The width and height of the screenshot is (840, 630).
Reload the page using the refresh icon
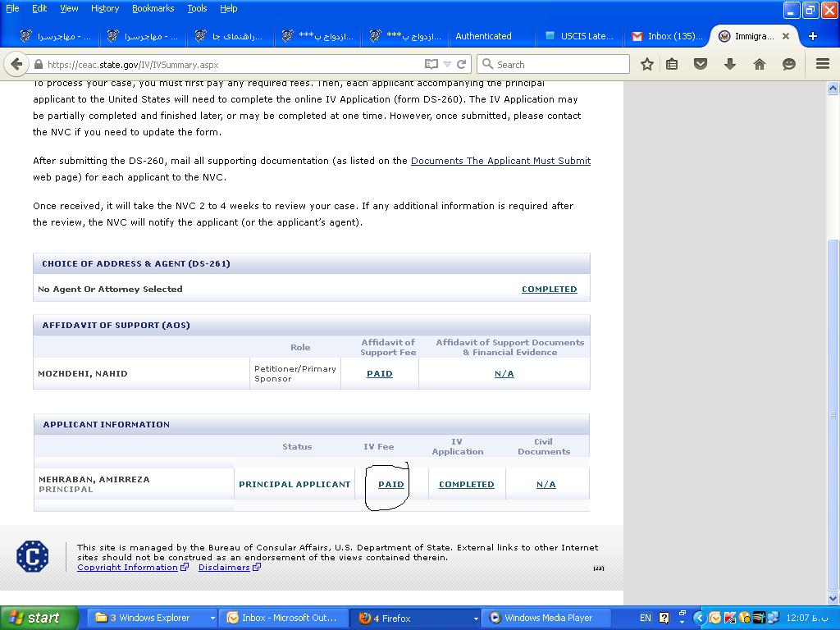[462, 64]
